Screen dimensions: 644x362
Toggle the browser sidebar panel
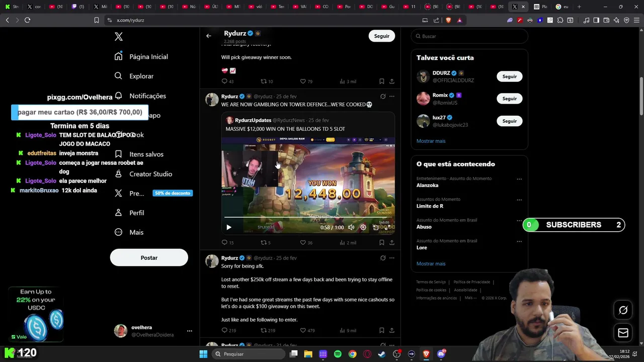click(596, 20)
